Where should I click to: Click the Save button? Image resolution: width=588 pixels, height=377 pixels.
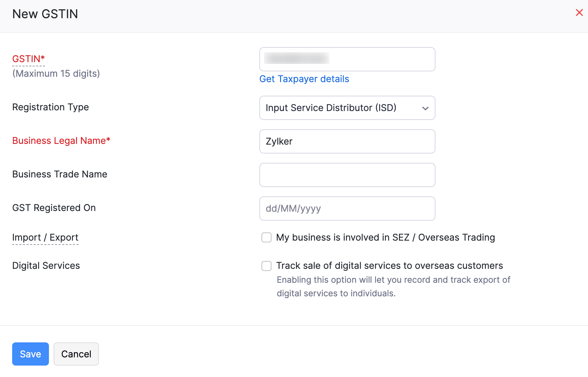click(30, 354)
